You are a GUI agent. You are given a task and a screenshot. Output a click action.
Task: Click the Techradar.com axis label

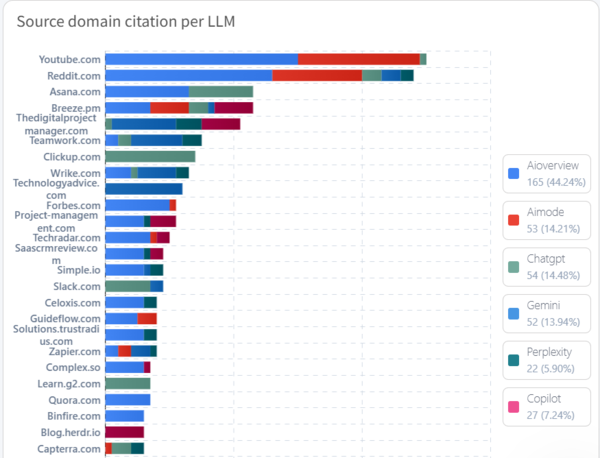click(67, 238)
